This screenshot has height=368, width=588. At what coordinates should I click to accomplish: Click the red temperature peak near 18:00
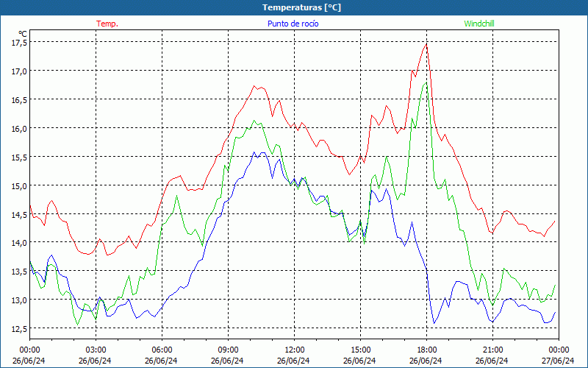pyautogui.click(x=426, y=44)
